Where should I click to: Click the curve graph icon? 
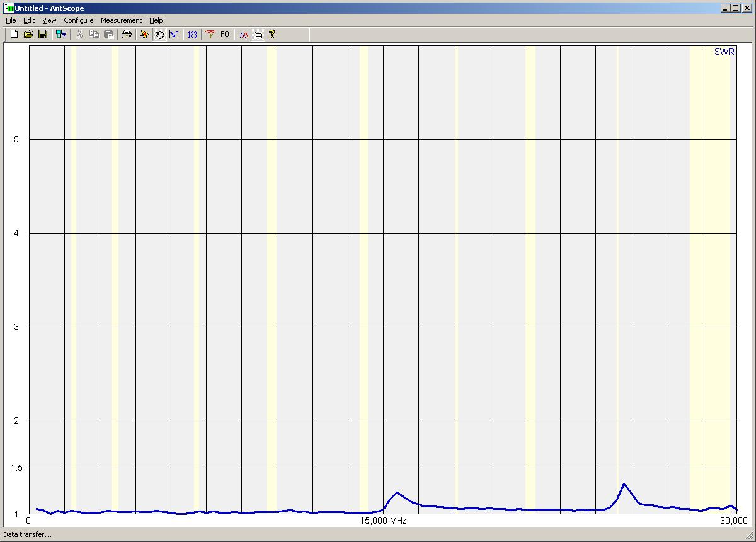[x=174, y=34]
